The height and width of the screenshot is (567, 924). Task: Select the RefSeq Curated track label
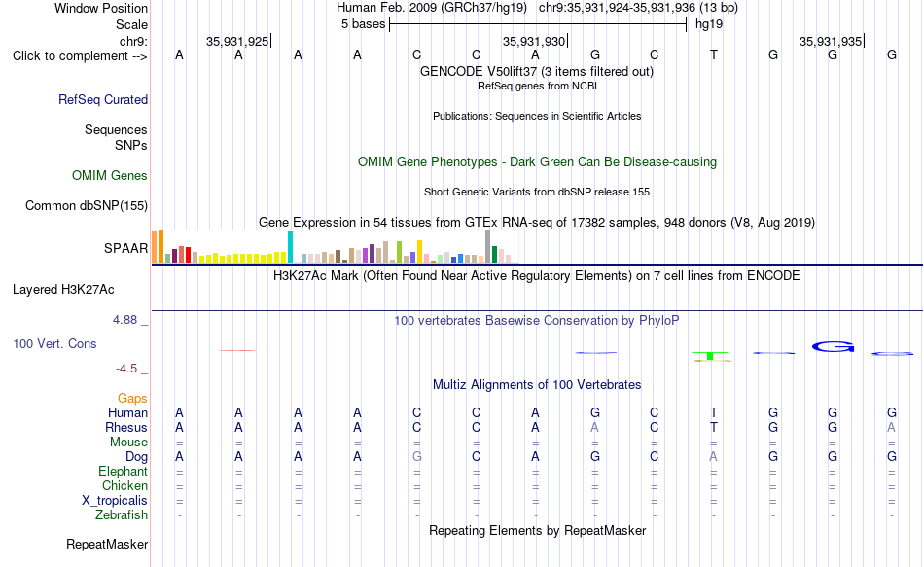[102, 99]
